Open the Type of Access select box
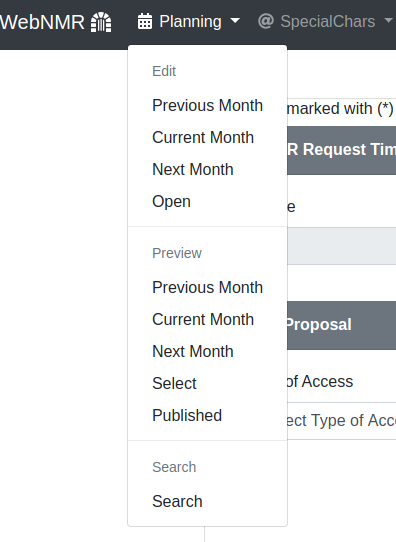 click(x=341, y=421)
